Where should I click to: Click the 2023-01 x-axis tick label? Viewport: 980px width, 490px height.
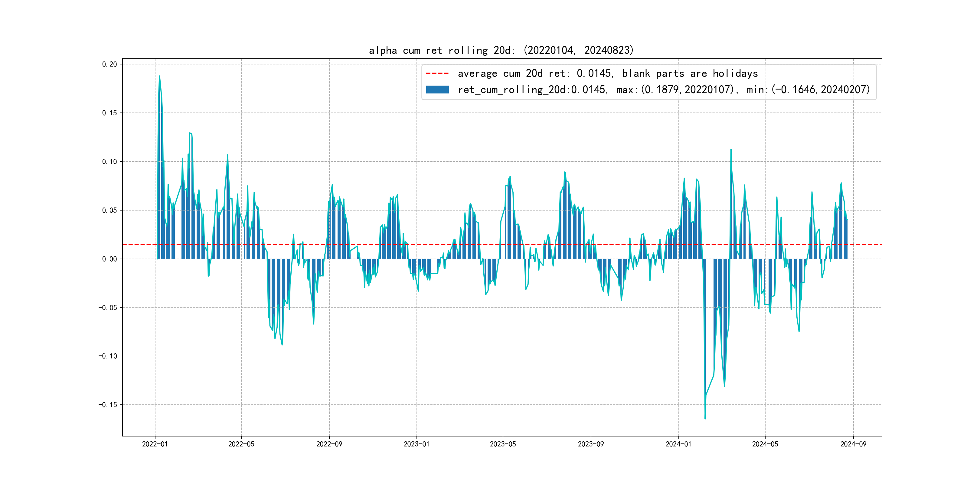click(x=416, y=444)
